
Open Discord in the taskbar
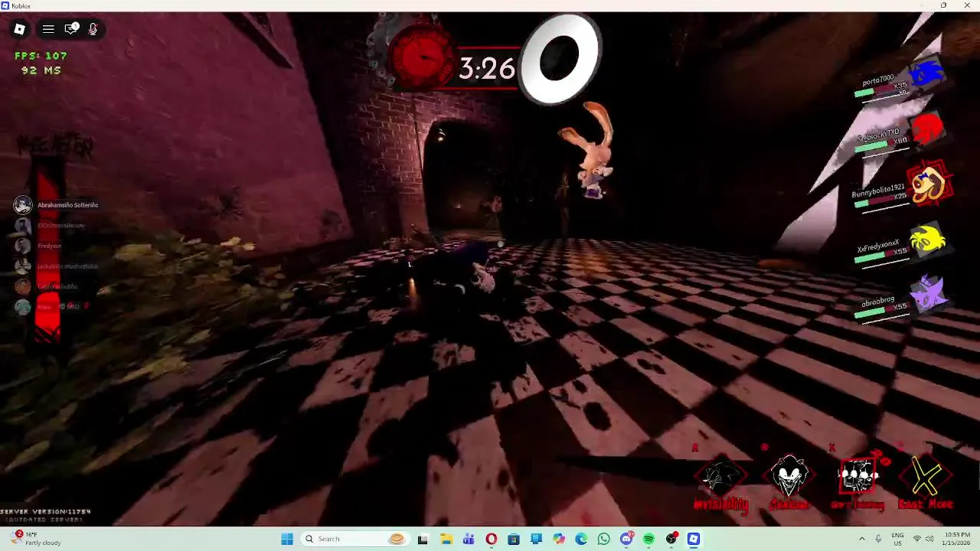(626, 539)
